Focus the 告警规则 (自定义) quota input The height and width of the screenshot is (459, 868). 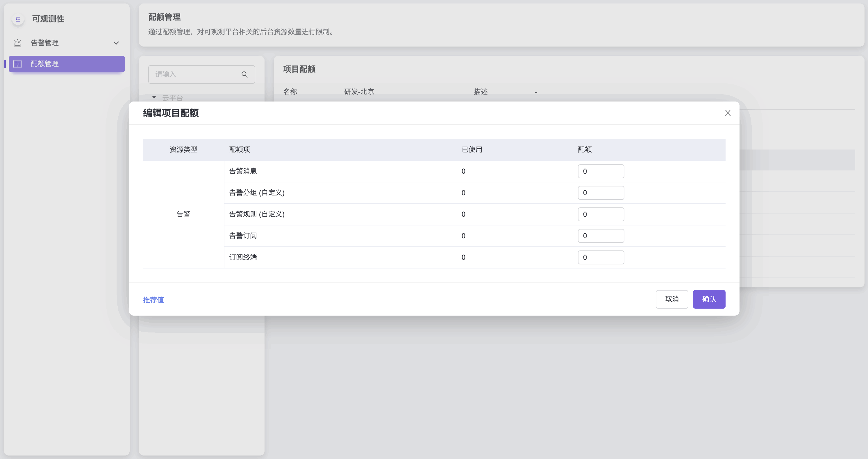pyautogui.click(x=601, y=214)
